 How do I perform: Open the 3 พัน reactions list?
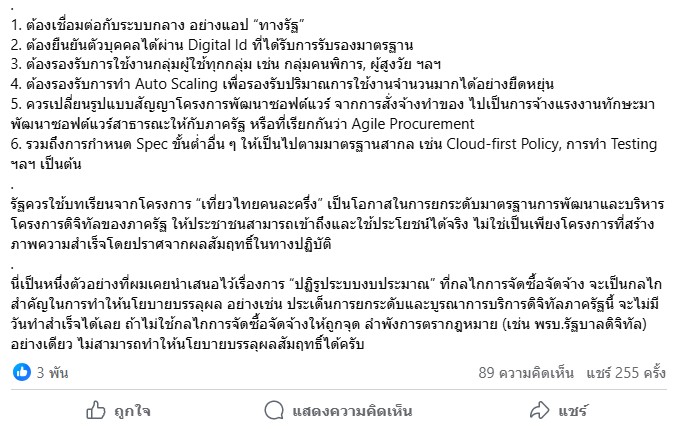coord(52,373)
